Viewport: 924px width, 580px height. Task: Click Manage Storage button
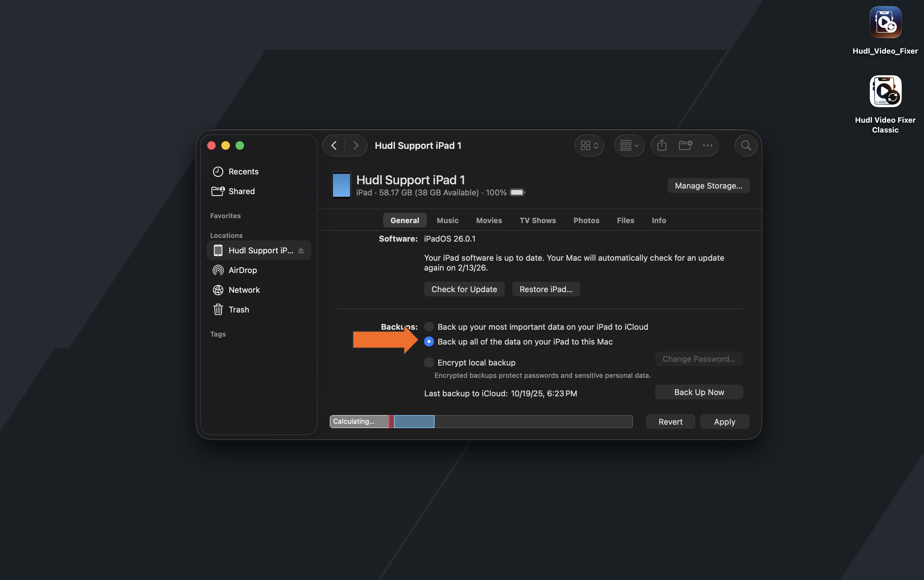[x=708, y=186]
